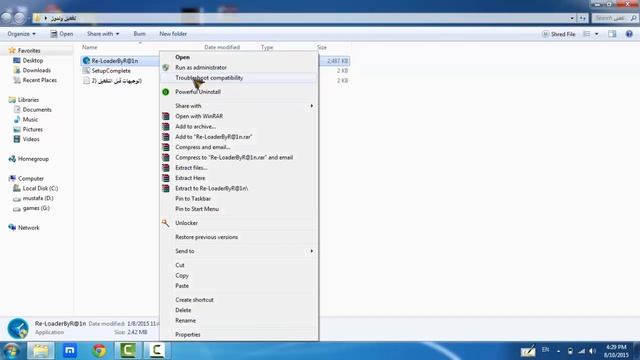The image size is (640, 360).
Task: Open the change view options dropdown arrow
Action: pos(596,34)
